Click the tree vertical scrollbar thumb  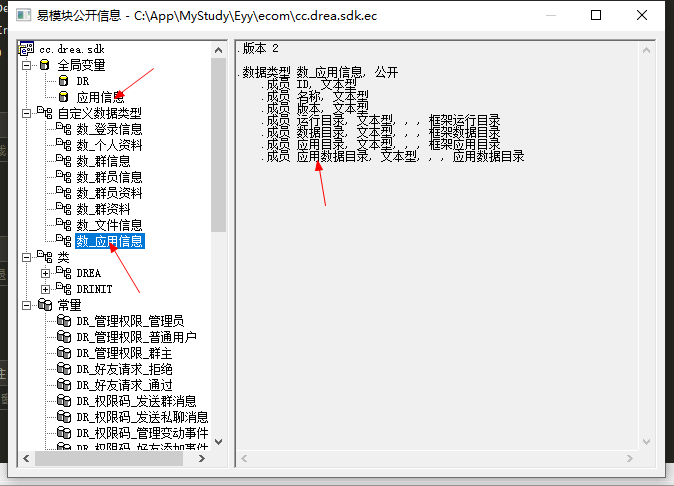(219, 140)
